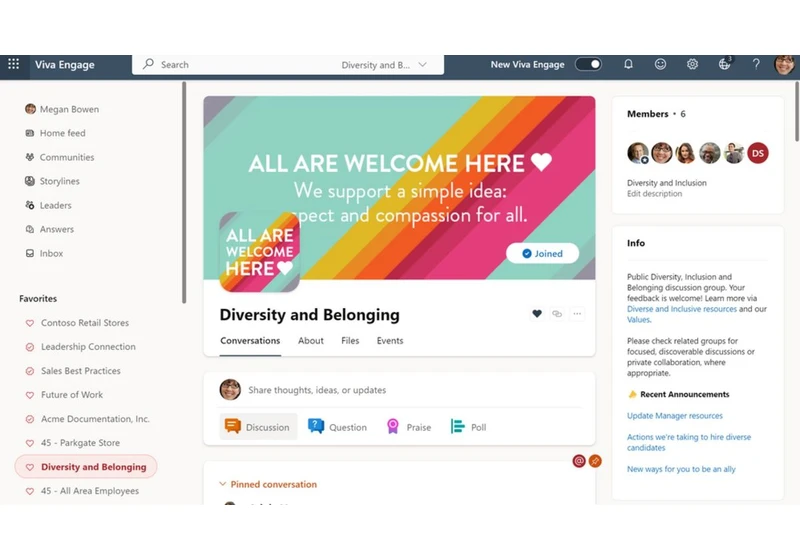800x560 pixels.
Task: Open the help question mark icon
Action: 756,64
